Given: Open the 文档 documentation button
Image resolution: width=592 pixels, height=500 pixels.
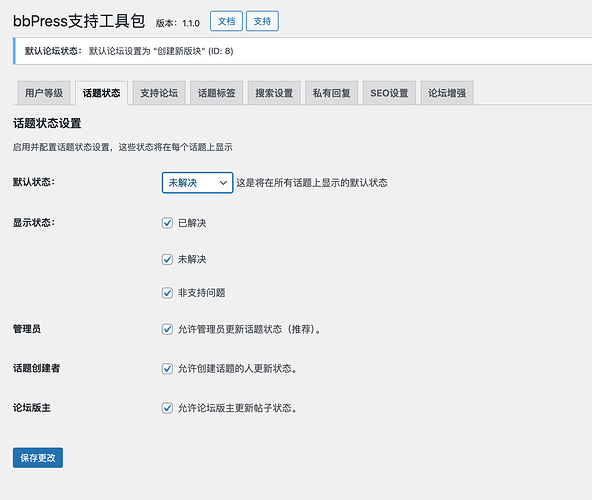Looking at the screenshot, I should [226, 21].
